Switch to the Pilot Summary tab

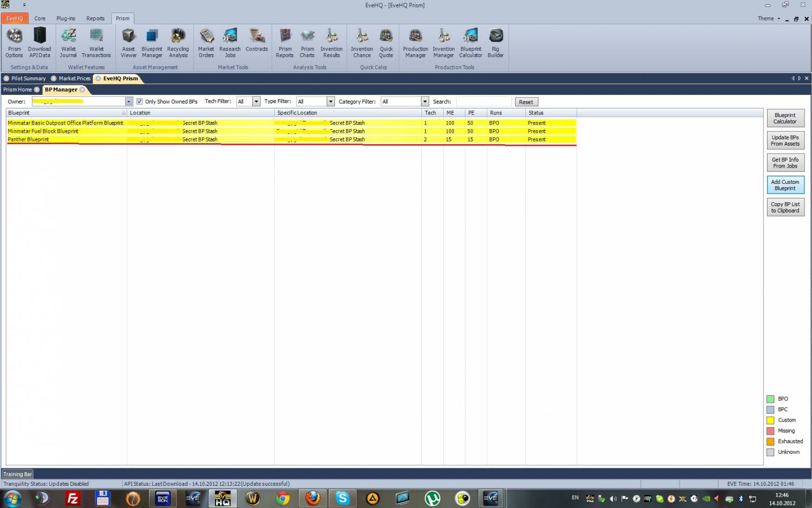(x=28, y=78)
